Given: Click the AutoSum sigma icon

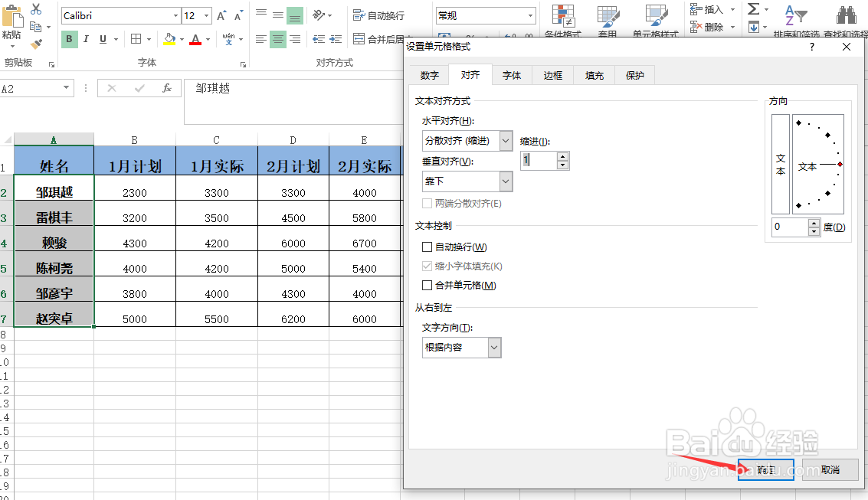Looking at the screenshot, I should click(753, 9).
